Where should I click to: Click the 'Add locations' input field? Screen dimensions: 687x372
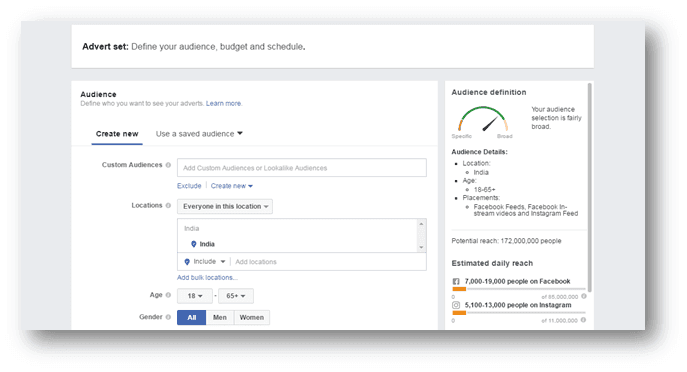coord(329,262)
